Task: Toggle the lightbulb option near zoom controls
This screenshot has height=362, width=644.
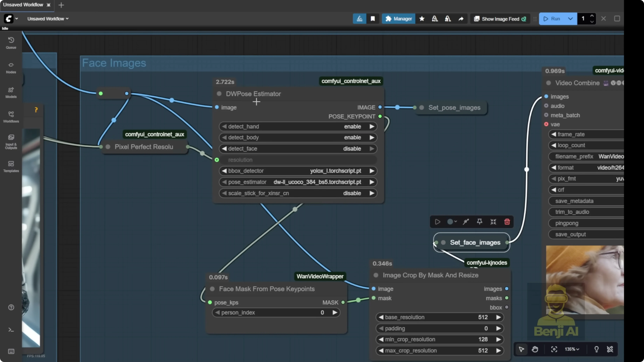Action: pyautogui.click(x=597, y=349)
